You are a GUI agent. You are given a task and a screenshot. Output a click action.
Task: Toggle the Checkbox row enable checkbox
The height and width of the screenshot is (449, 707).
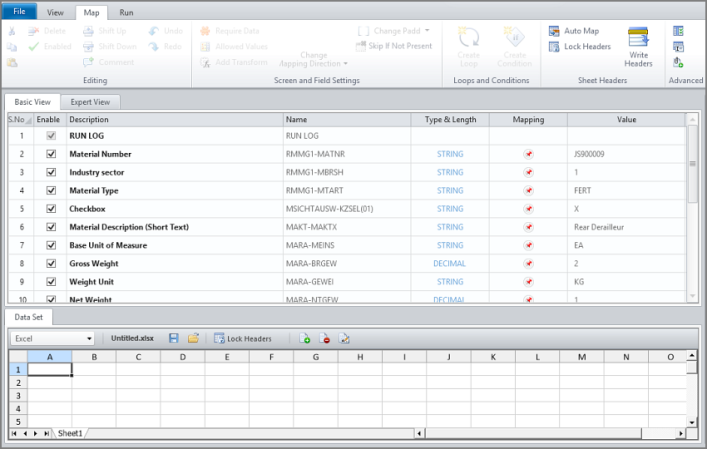51,209
